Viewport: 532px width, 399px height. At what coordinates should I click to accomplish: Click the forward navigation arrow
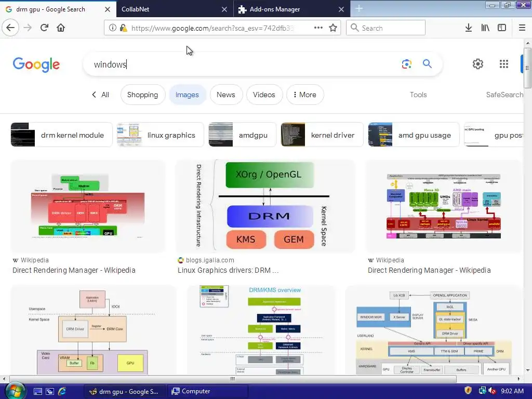coord(28,28)
